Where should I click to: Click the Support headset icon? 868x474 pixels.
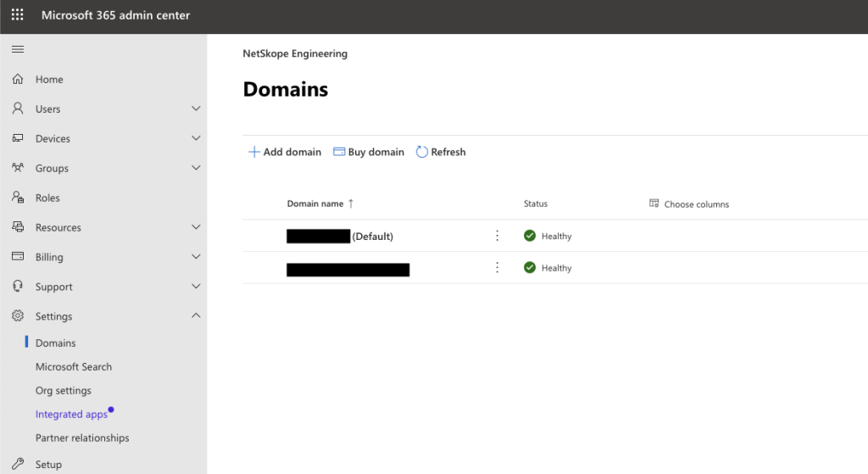(18, 286)
